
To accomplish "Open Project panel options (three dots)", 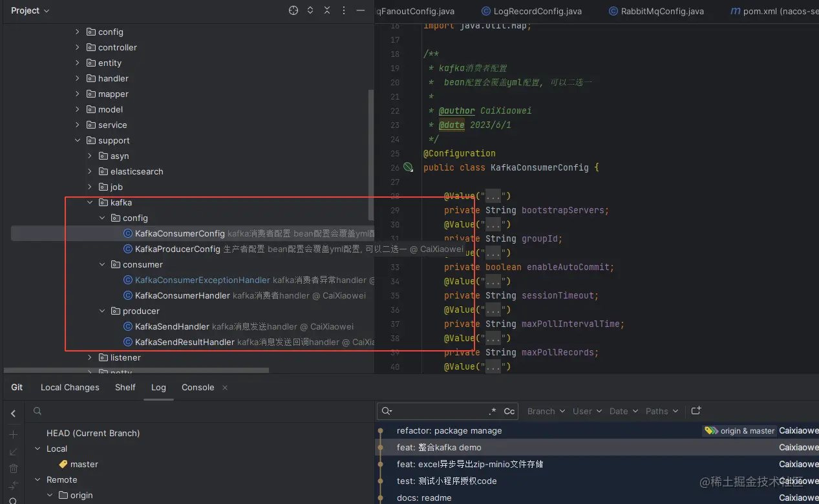I will point(343,10).
